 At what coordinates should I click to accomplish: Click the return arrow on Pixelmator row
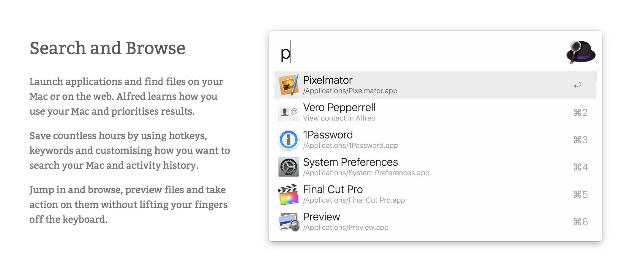click(x=577, y=86)
